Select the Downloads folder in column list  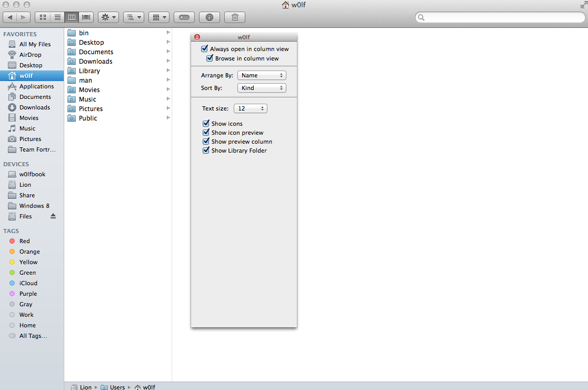[118, 61]
